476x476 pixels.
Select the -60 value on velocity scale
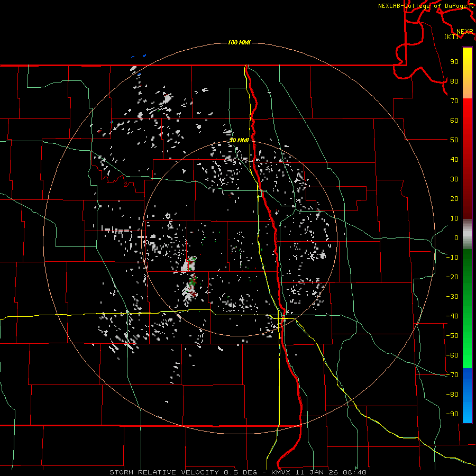pyautogui.click(x=452, y=355)
